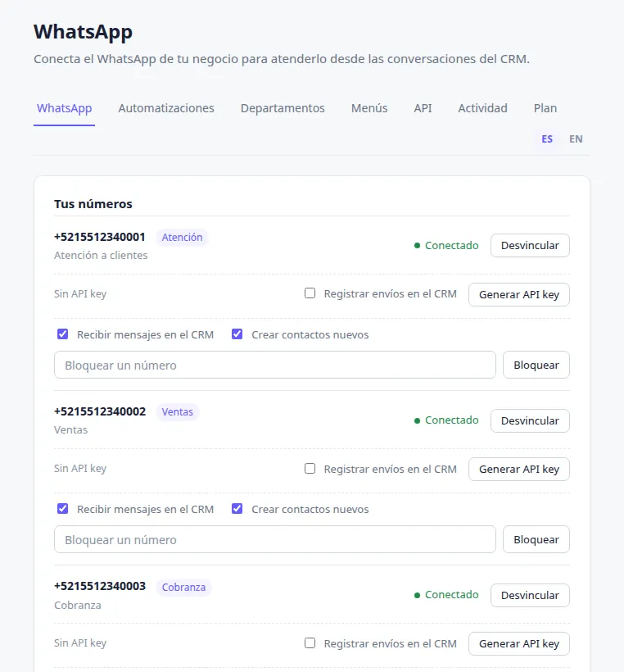The width and height of the screenshot is (624, 672).
Task: Generate API key for Atención a clientes number
Action: 519,295
